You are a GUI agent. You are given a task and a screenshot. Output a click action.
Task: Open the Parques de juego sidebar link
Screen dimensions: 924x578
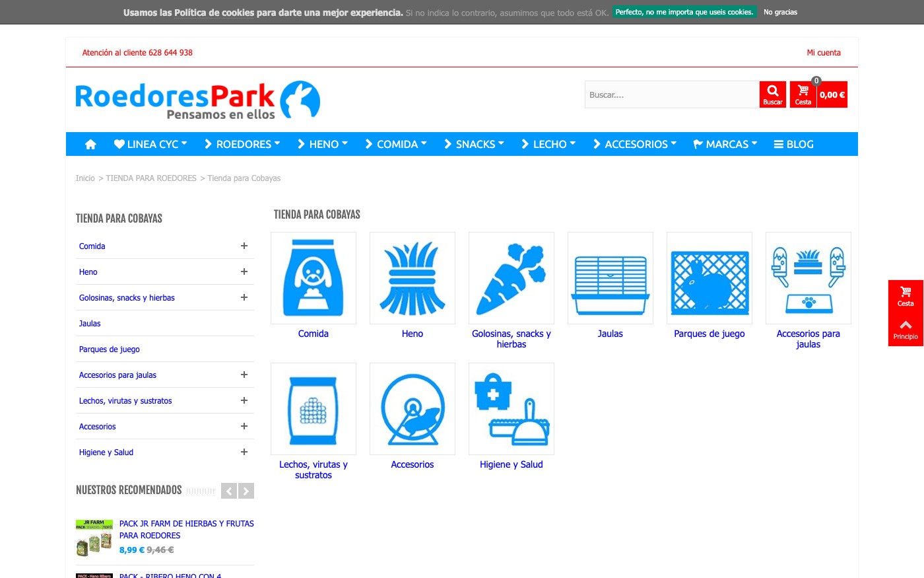coord(110,349)
